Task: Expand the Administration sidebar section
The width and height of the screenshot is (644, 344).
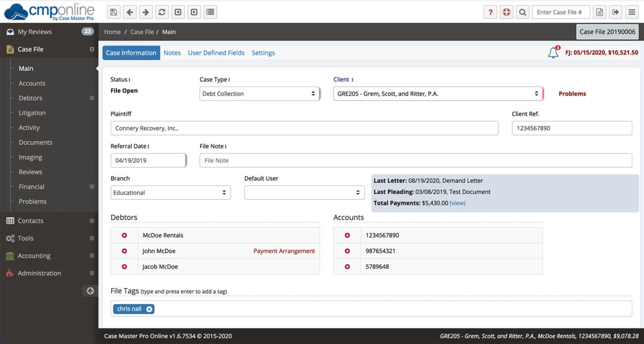Action: point(92,273)
